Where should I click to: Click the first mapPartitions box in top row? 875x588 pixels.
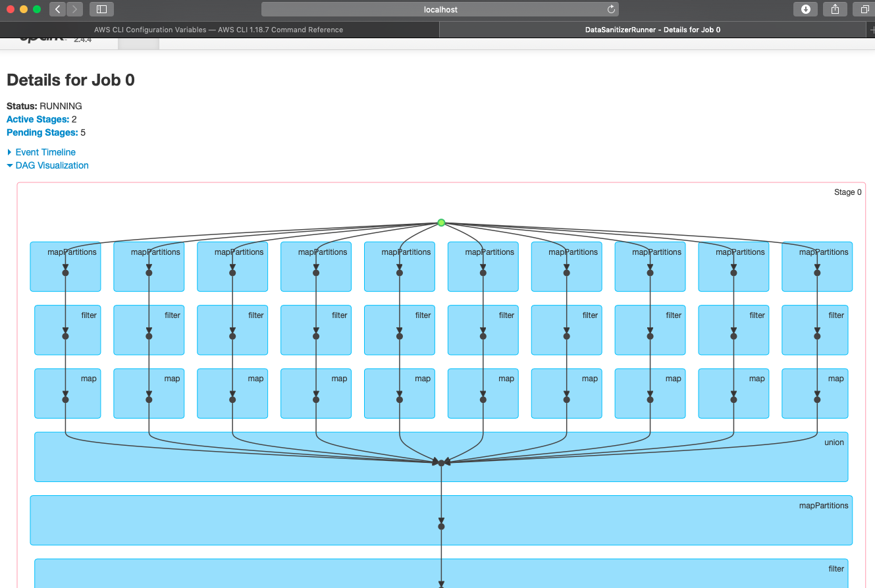click(x=65, y=267)
